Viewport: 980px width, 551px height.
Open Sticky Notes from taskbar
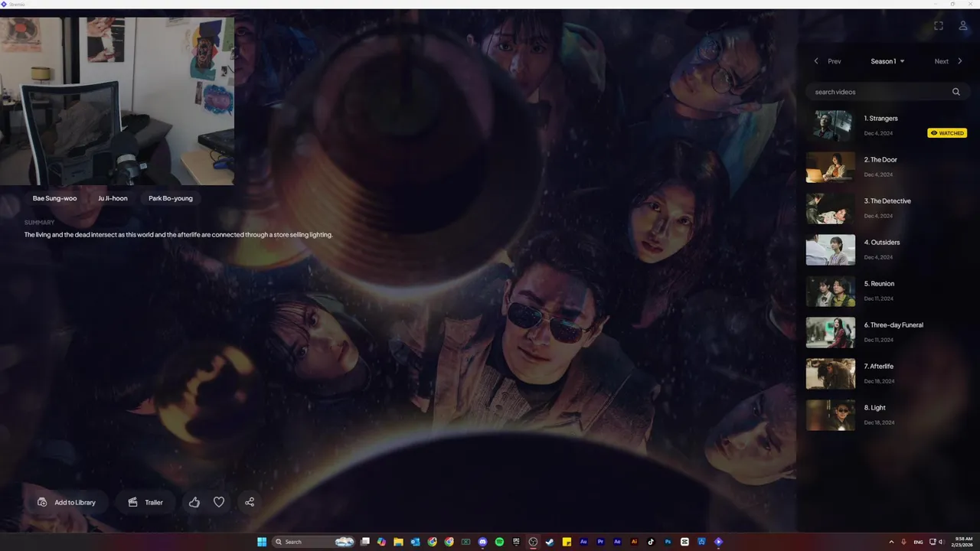[567, 542]
